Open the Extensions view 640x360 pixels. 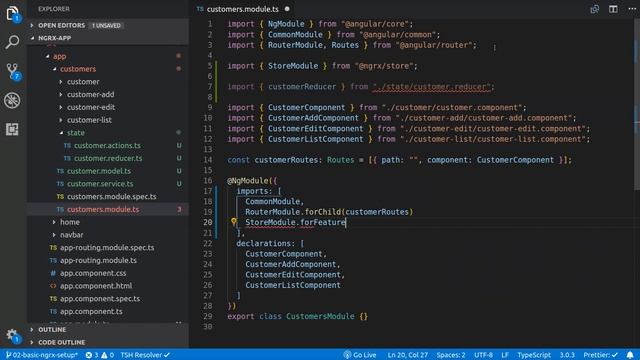[12, 129]
